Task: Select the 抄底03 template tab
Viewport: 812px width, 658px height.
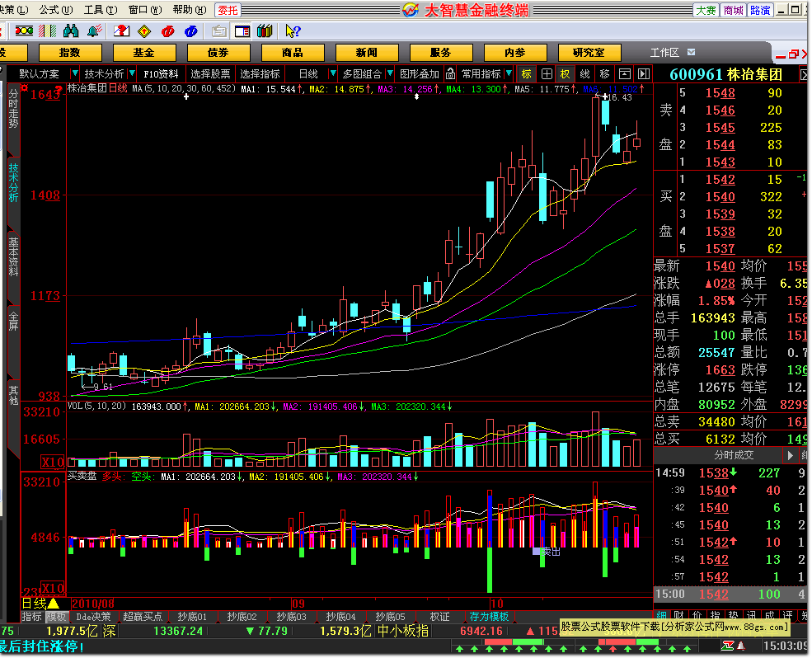Action: [291, 617]
